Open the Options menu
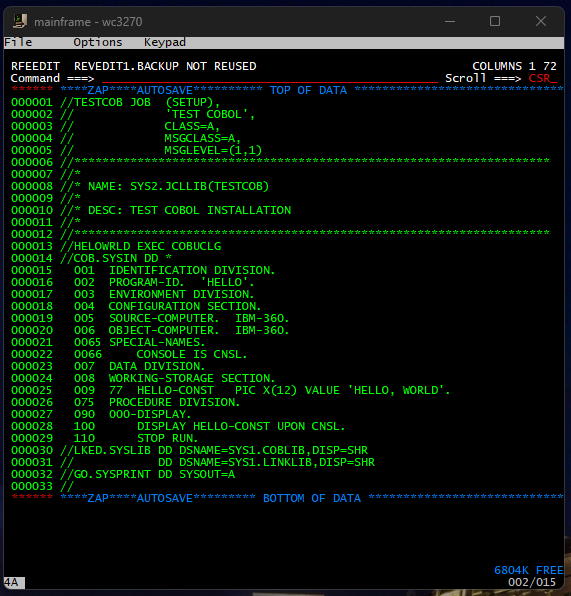The image size is (571, 596). [x=98, y=42]
